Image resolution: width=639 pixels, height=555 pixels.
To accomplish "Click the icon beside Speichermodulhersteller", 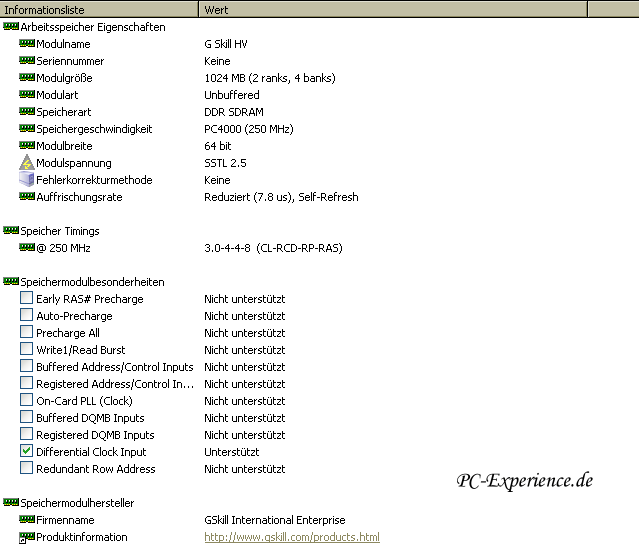I will point(11,502).
